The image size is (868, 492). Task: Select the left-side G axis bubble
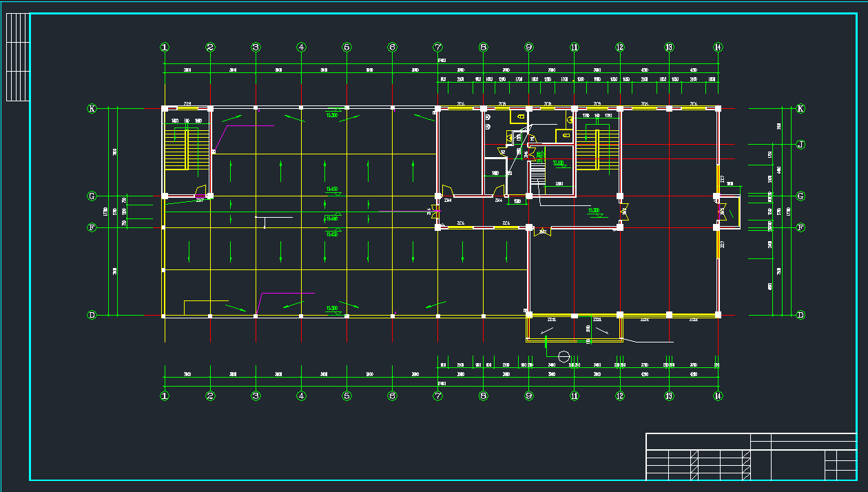click(92, 196)
